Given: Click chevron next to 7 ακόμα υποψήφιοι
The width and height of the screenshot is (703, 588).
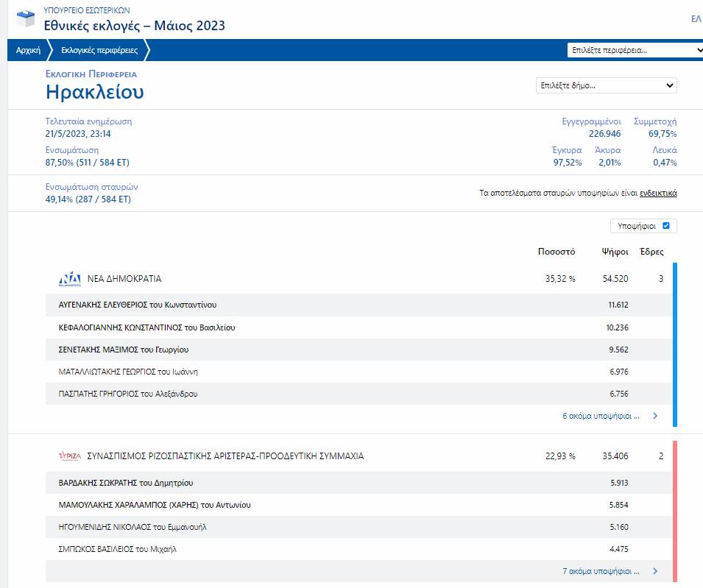Looking at the screenshot, I should click(x=655, y=571).
